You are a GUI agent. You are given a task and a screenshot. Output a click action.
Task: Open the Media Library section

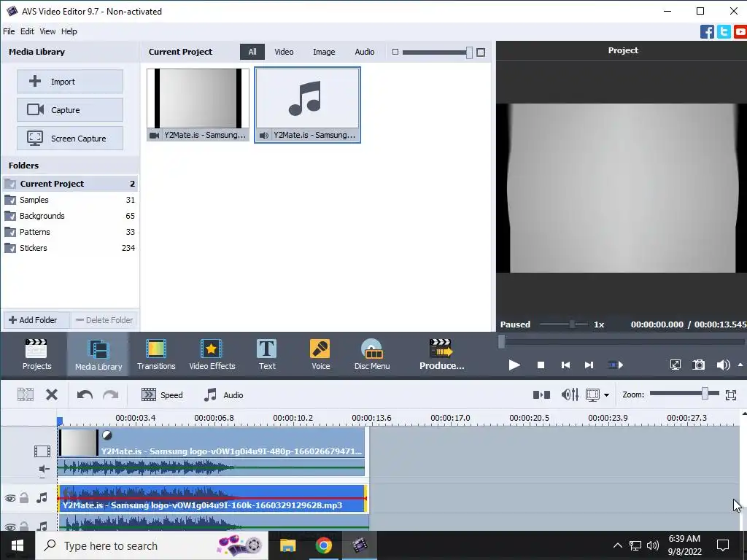point(98,354)
